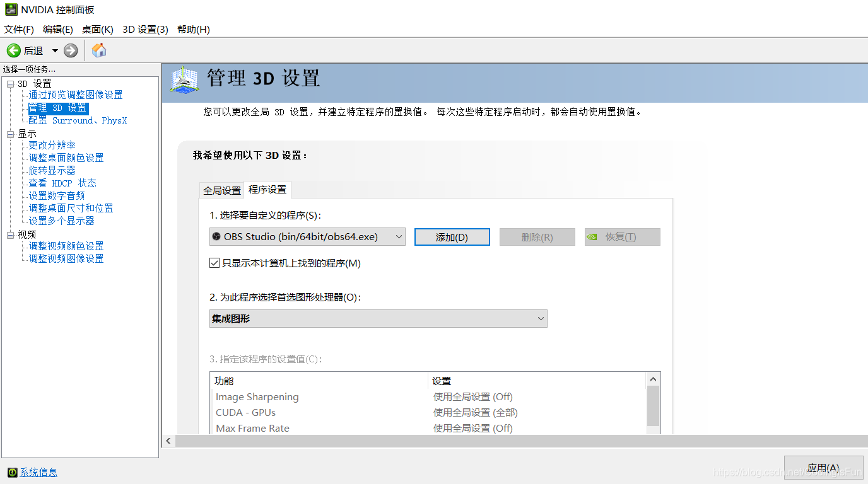Click the settings list vertical scrollbar thumb
Viewport: 868px width, 484px height.
click(654, 406)
